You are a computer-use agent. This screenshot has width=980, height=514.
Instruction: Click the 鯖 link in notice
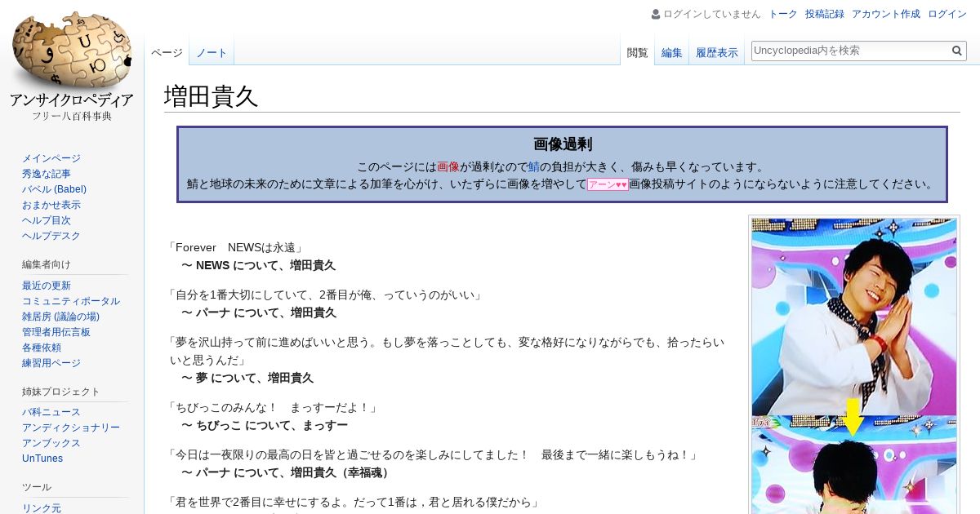pos(533,167)
